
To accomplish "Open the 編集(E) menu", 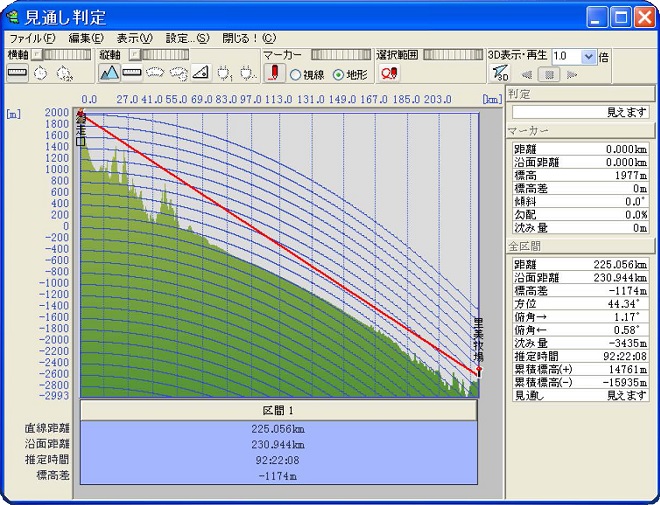I will pyautogui.click(x=86, y=38).
